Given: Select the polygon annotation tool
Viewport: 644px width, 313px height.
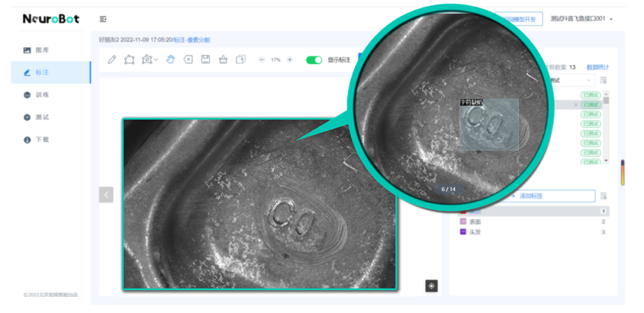Looking at the screenshot, I should coord(129,60).
